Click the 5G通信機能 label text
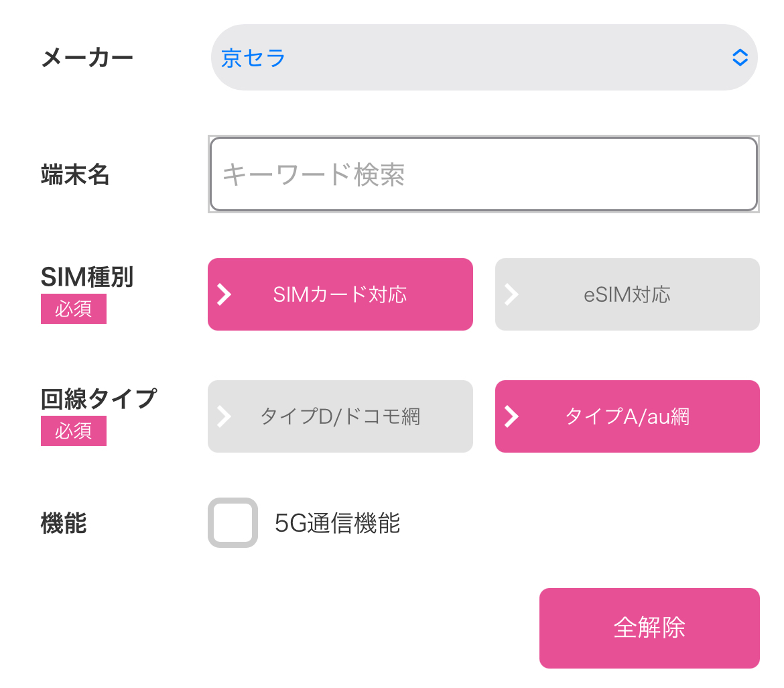The height and width of the screenshot is (688, 784). 337,523
